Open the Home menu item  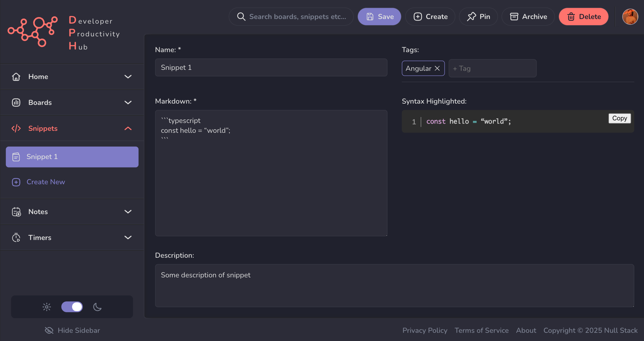click(72, 76)
